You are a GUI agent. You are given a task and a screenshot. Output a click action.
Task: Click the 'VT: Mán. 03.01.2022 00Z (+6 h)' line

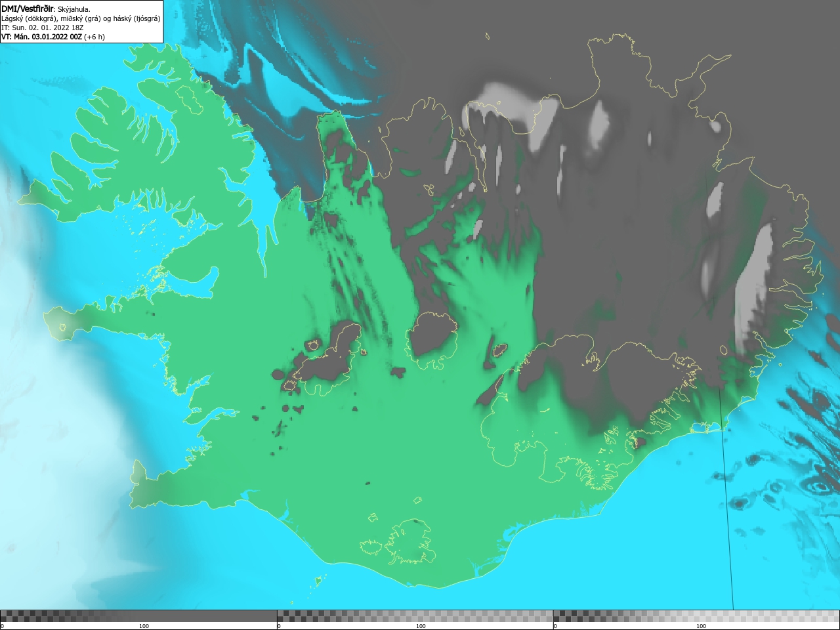tap(53, 37)
